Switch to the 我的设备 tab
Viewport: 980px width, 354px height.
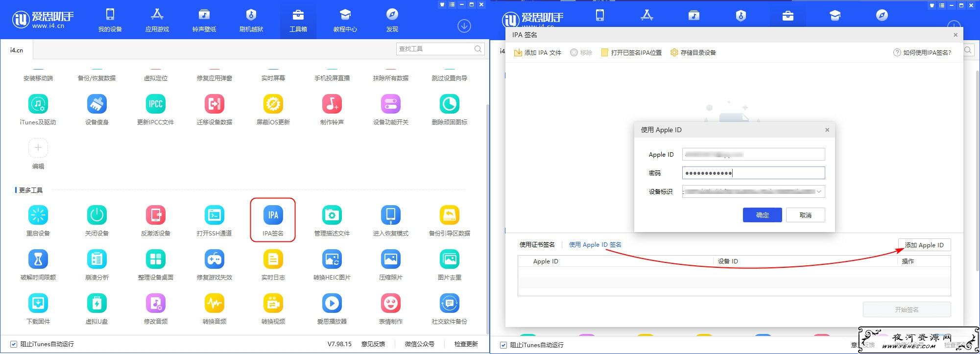tap(110, 20)
